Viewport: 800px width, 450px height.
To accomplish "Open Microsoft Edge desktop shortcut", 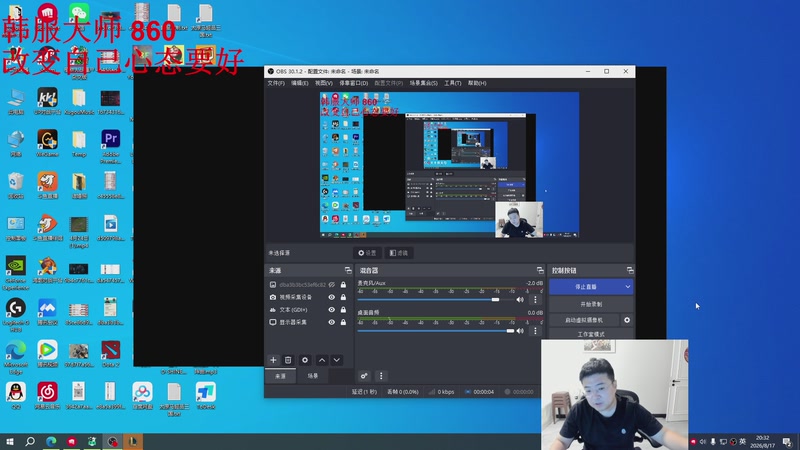I will [16, 357].
